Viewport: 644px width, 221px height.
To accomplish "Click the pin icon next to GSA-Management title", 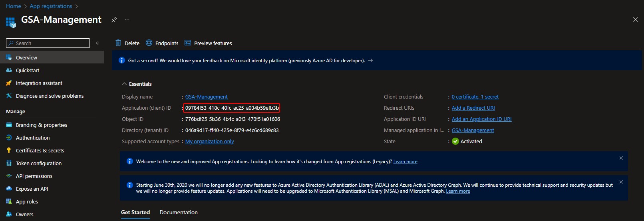I will (114, 20).
